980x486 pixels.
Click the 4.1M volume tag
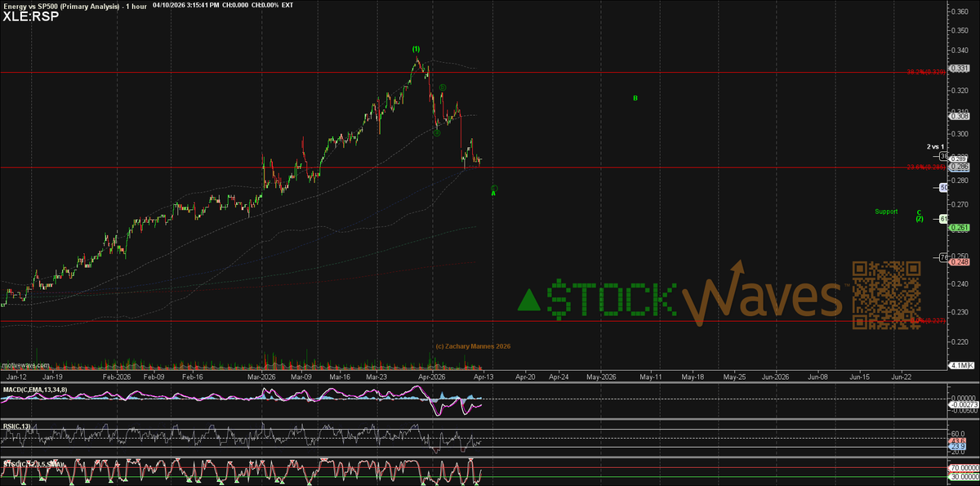960,364
